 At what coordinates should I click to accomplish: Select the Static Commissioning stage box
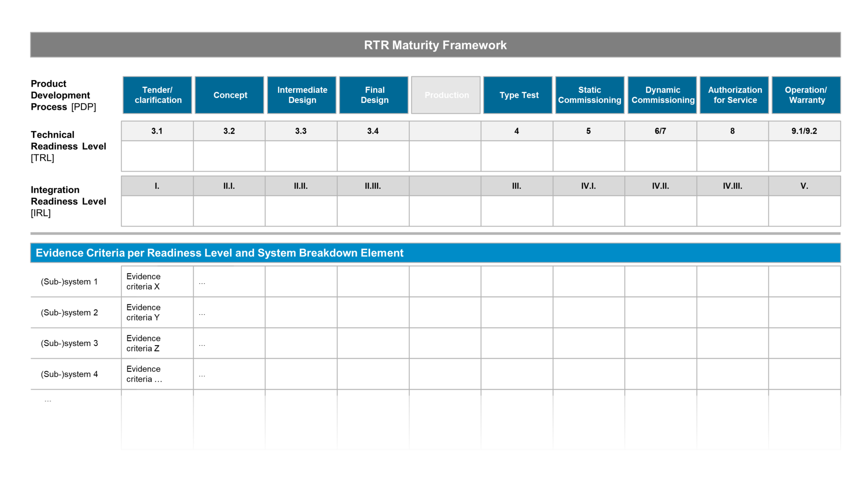pos(590,95)
